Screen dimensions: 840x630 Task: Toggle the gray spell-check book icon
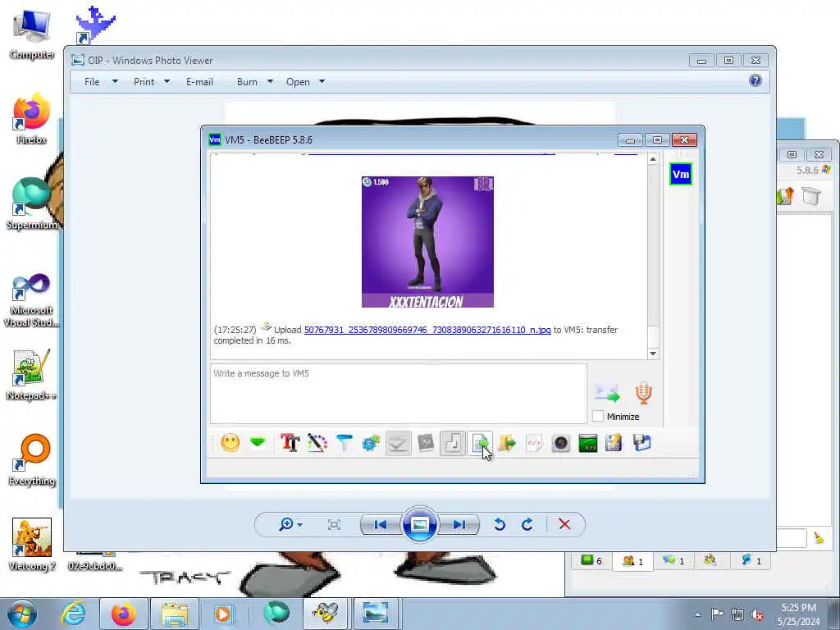pos(426,443)
